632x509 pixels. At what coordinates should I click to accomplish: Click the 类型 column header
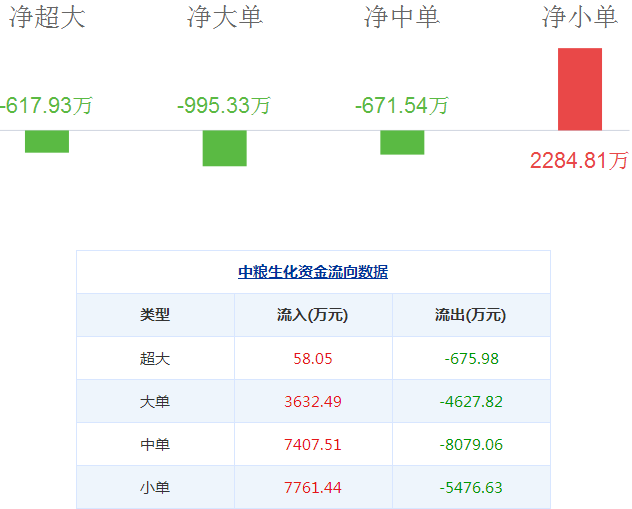pos(155,315)
